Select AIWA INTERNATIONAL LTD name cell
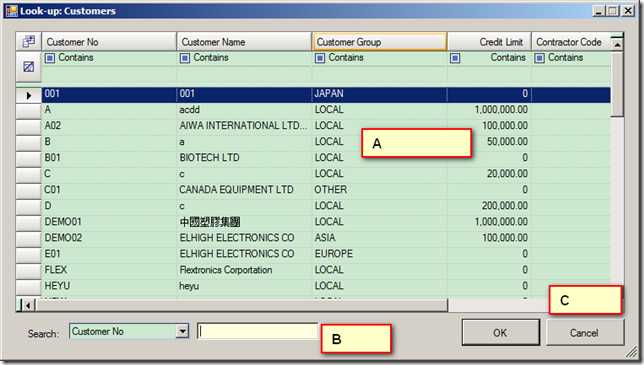Image resolution: width=644 pixels, height=365 pixels. [x=243, y=126]
